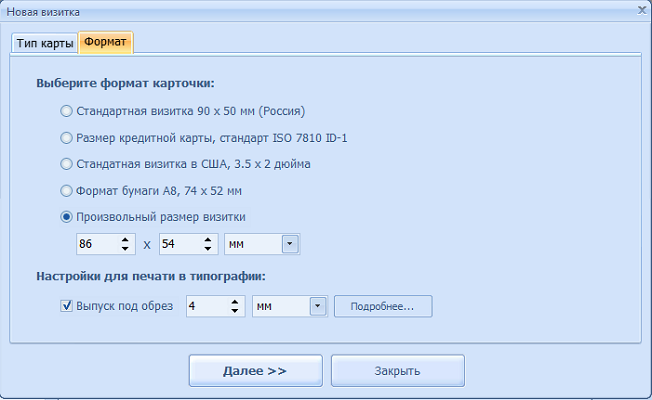Open the Формат tab
The width and height of the screenshot is (652, 400).
pos(106,42)
